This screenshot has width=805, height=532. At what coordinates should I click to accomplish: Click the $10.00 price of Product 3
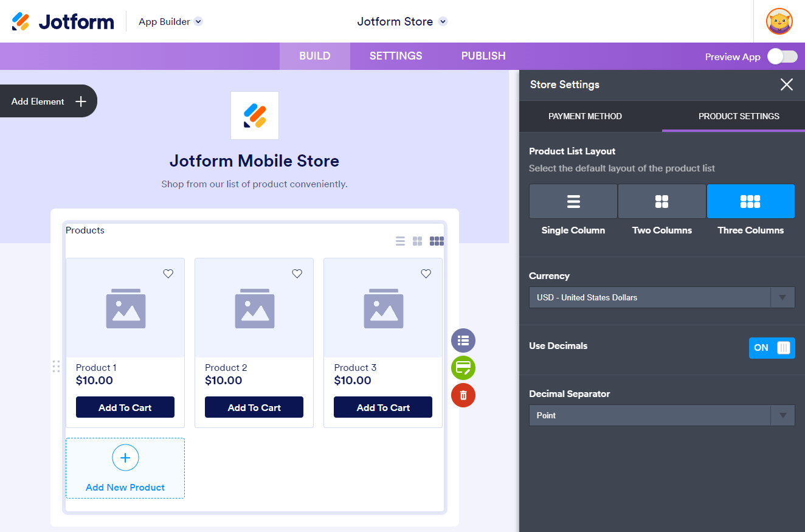[353, 381]
